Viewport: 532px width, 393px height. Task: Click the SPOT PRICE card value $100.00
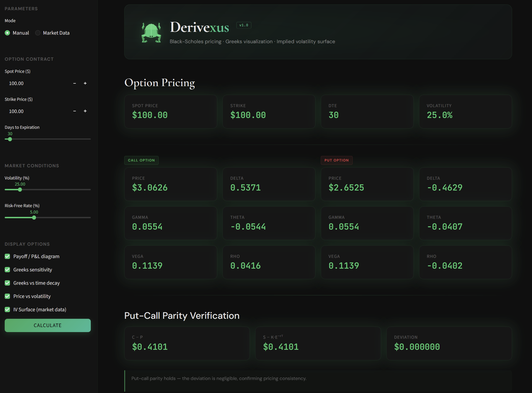point(150,115)
